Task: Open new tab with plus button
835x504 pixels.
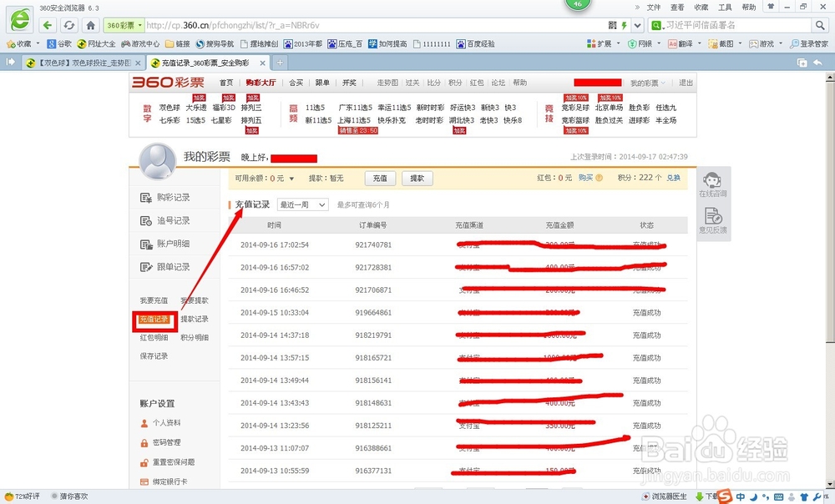Action: pyautogui.click(x=280, y=63)
